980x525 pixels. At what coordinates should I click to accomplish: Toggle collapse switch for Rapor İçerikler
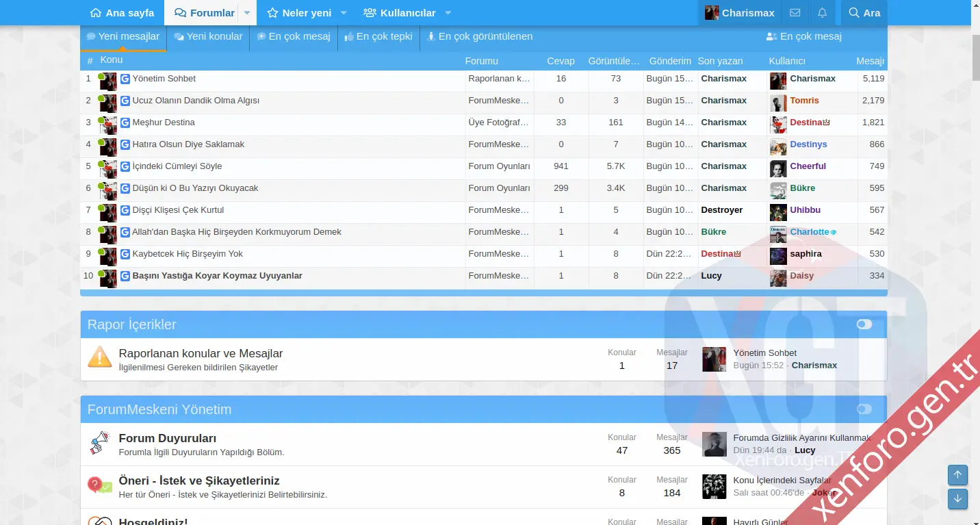(864, 324)
